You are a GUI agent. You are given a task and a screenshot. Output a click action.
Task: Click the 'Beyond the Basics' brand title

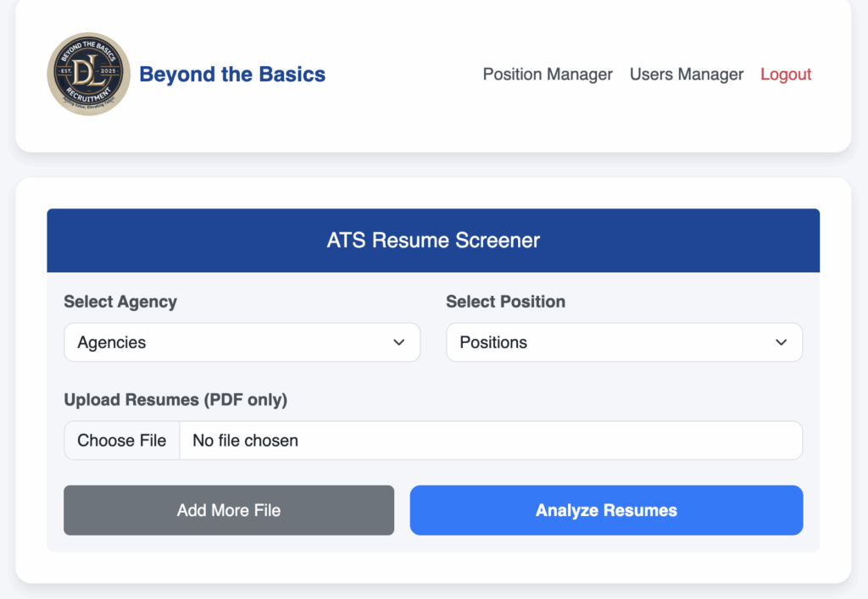tap(232, 75)
